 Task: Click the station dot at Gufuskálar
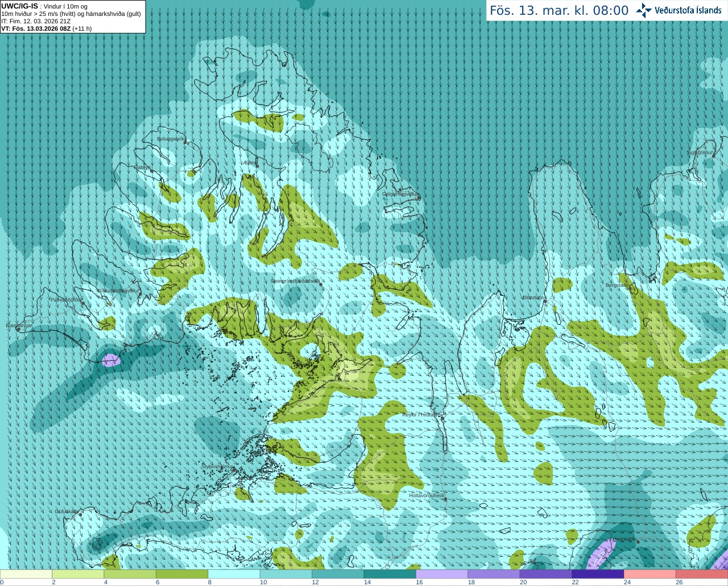80,514
